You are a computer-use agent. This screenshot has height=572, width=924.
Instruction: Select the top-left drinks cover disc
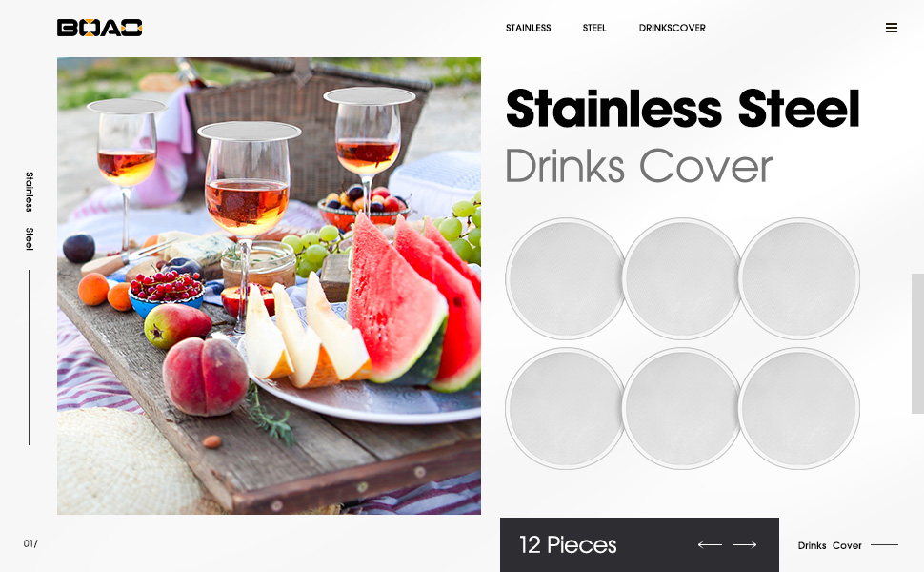pyautogui.click(x=565, y=278)
